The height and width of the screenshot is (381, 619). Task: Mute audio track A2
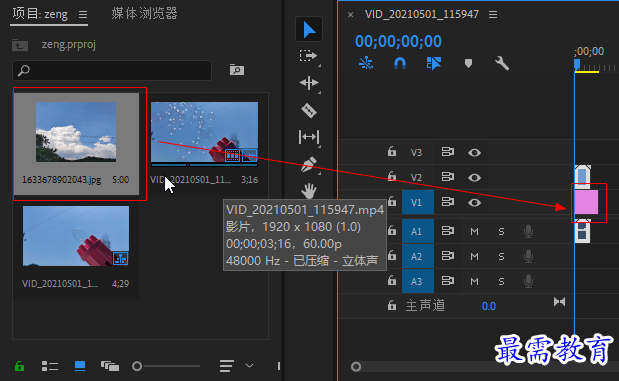coord(475,257)
